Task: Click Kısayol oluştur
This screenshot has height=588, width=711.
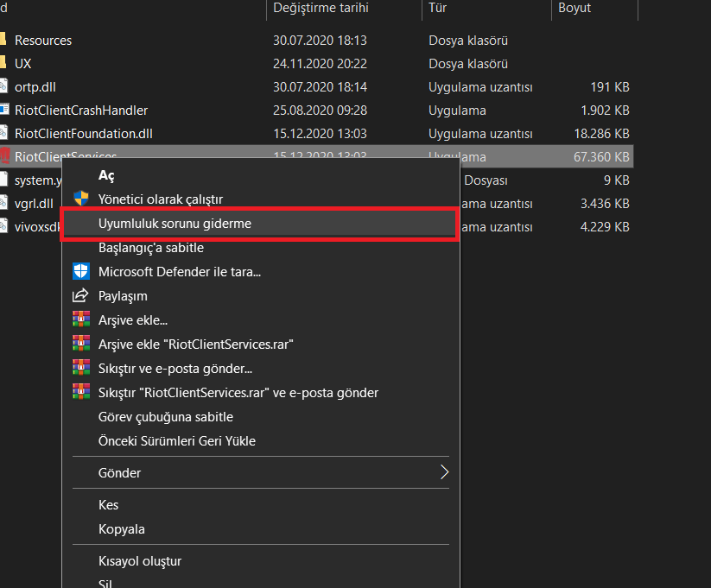Action: (x=140, y=561)
